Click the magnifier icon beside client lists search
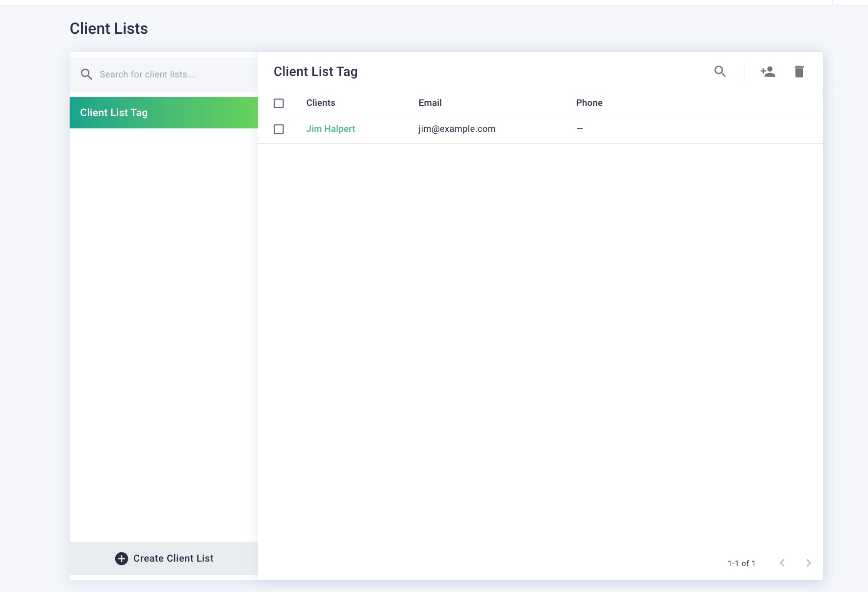The height and width of the screenshot is (592, 868). (x=86, y=74)
